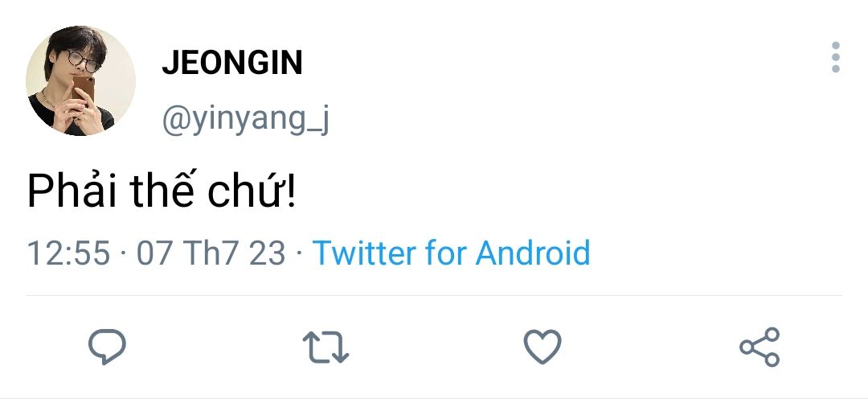The height and width of the screenshot is (399, 868).
Task: Toggle retweet on the "Phải thế chứ!" post
Action: 325,347
